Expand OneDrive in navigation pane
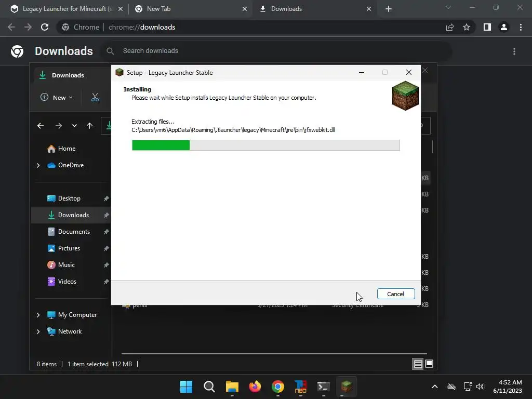Screen dimensions: 532x399 tap(38, 165)
